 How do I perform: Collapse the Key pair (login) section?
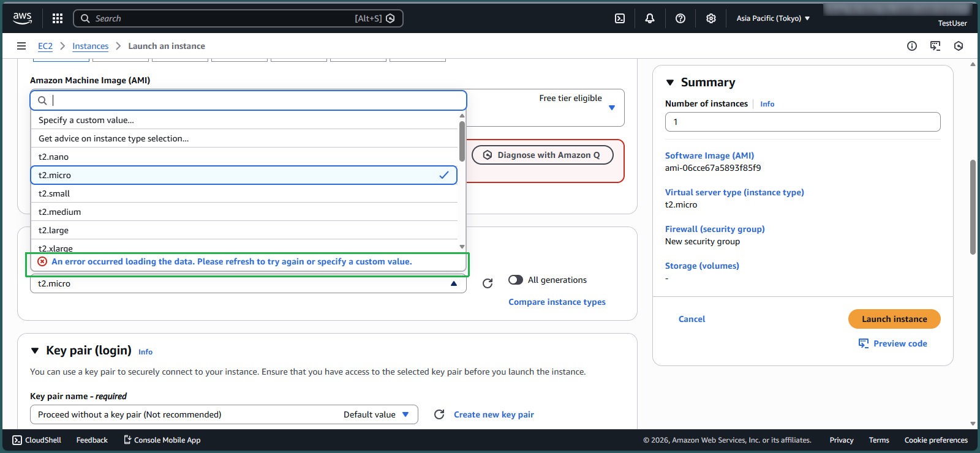tap(35, 351)
